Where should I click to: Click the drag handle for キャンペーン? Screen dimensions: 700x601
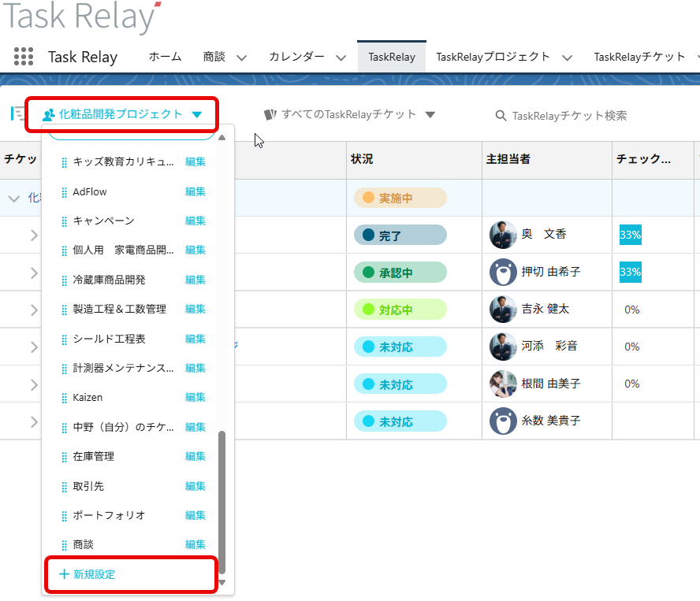[65, 221]
